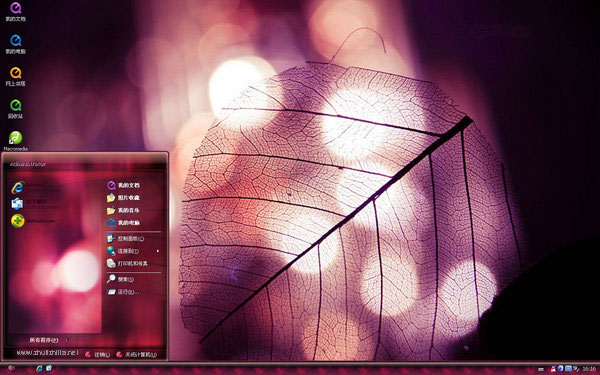The image size is (600, 375).
Task: Select 我的文档 in start menu right column
Action: pyautogui.click(x=124, y=185)
